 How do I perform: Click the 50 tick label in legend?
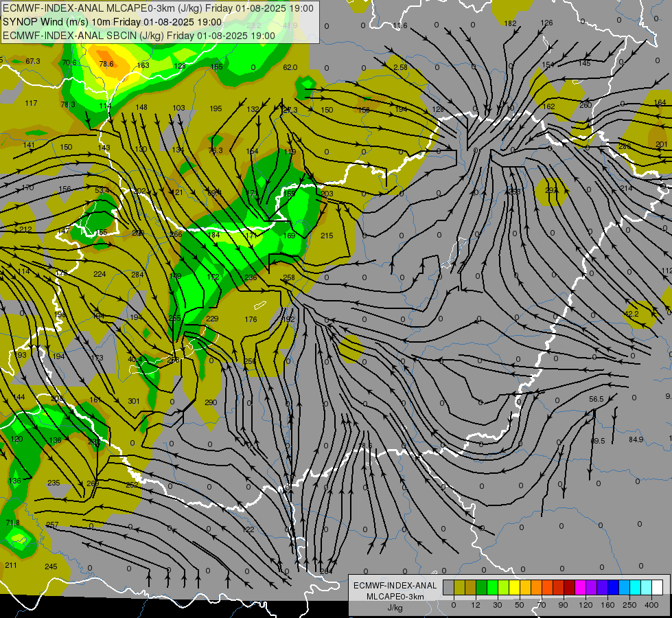coord(520,605)
